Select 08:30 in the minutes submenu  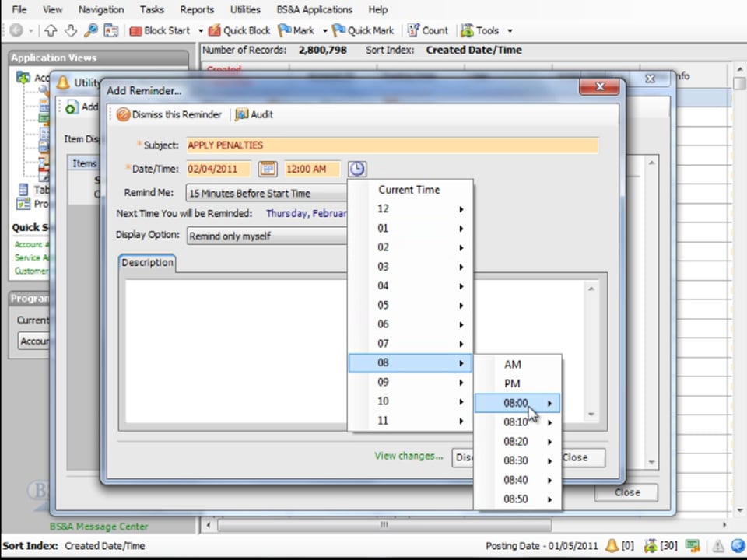tap(517, 460)
